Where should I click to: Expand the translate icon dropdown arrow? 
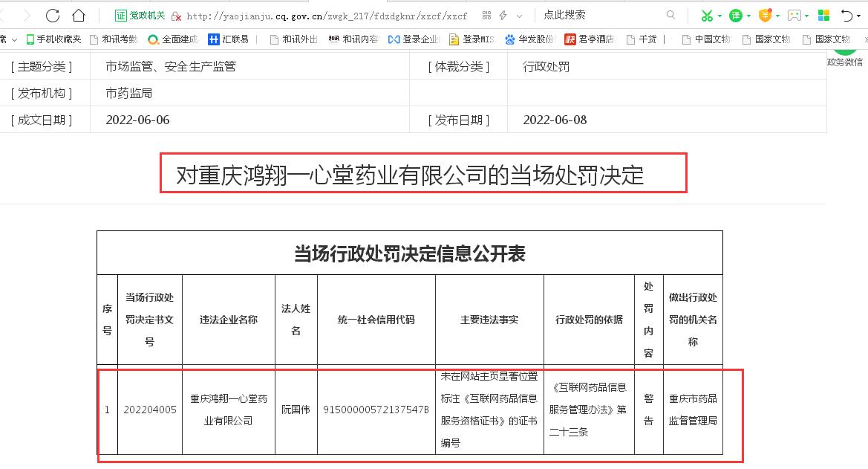pyautogui.click(x=748, y=15)
